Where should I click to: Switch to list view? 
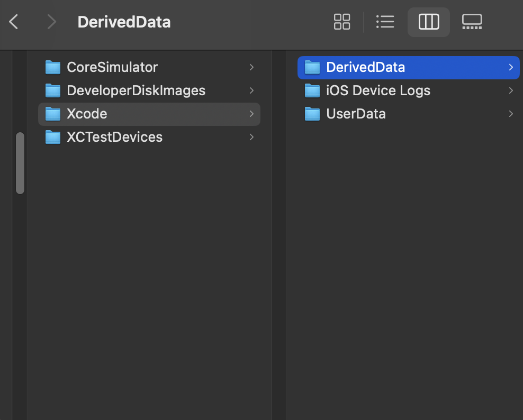(x=385, y=22)
